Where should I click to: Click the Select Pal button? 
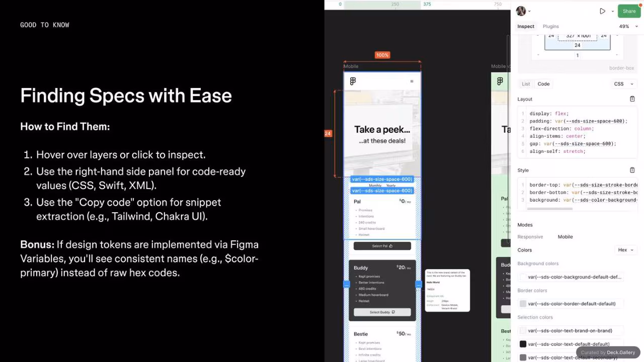tap(382, 246)
